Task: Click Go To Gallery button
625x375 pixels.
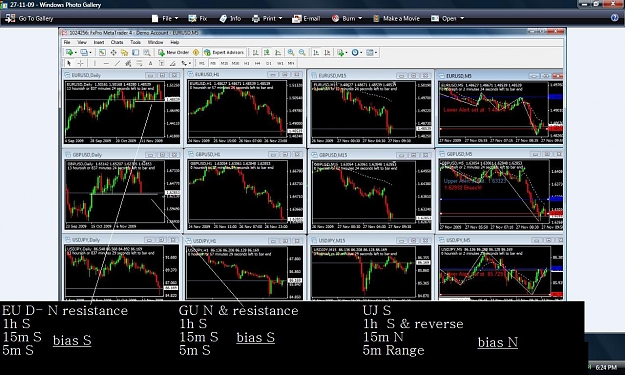Action: tap(29, 18)
